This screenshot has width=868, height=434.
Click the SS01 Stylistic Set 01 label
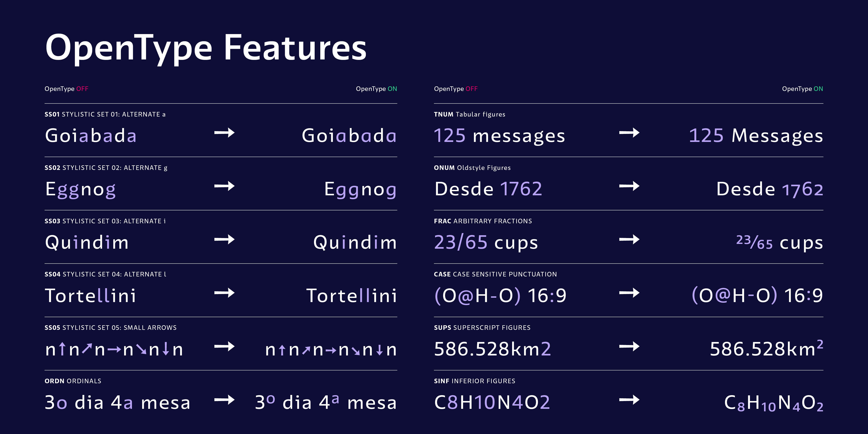pos(105,115)
